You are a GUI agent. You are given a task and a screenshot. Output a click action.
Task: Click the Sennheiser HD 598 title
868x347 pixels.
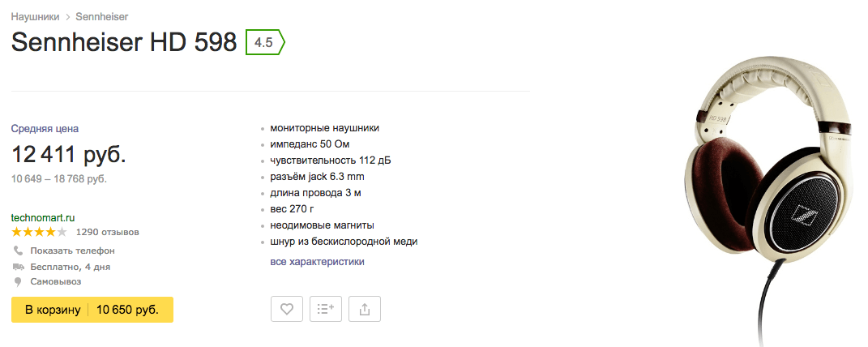(124, 43)
